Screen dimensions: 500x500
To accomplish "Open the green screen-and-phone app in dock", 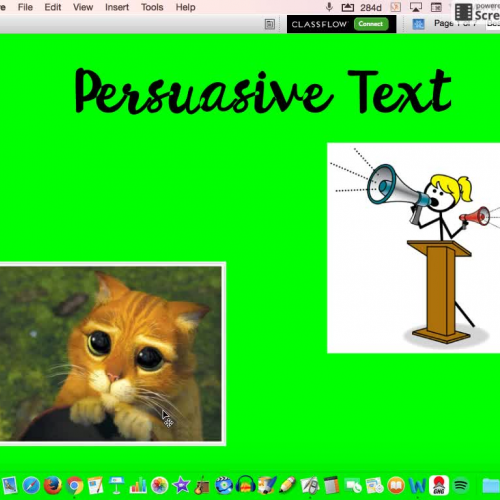I will point(353,486).
